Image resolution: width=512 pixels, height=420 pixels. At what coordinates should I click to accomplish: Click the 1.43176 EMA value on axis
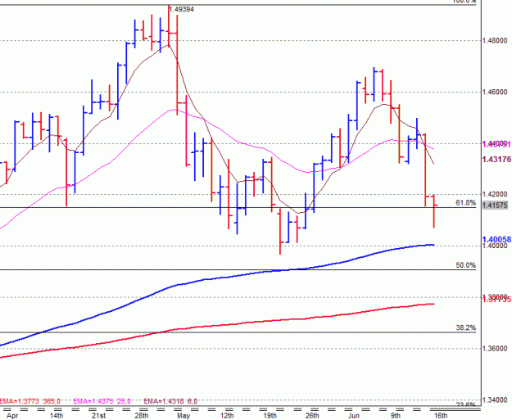[496, 160]
